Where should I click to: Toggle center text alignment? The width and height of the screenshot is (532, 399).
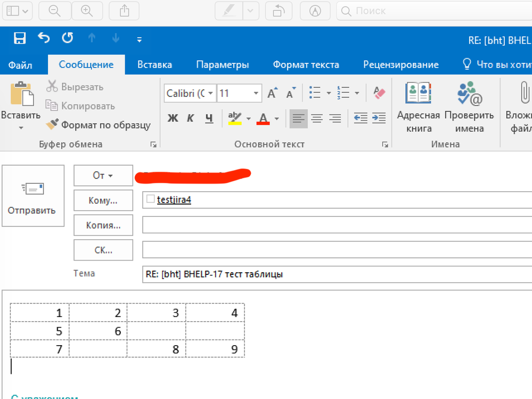point(317,118)
